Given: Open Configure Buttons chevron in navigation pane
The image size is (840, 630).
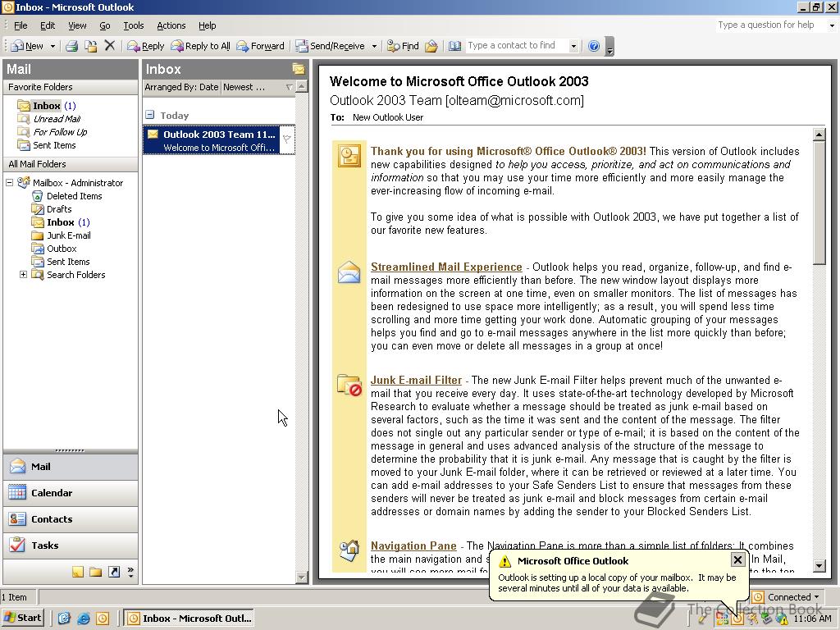Looking at the screenshot, I should coord(130,572).
